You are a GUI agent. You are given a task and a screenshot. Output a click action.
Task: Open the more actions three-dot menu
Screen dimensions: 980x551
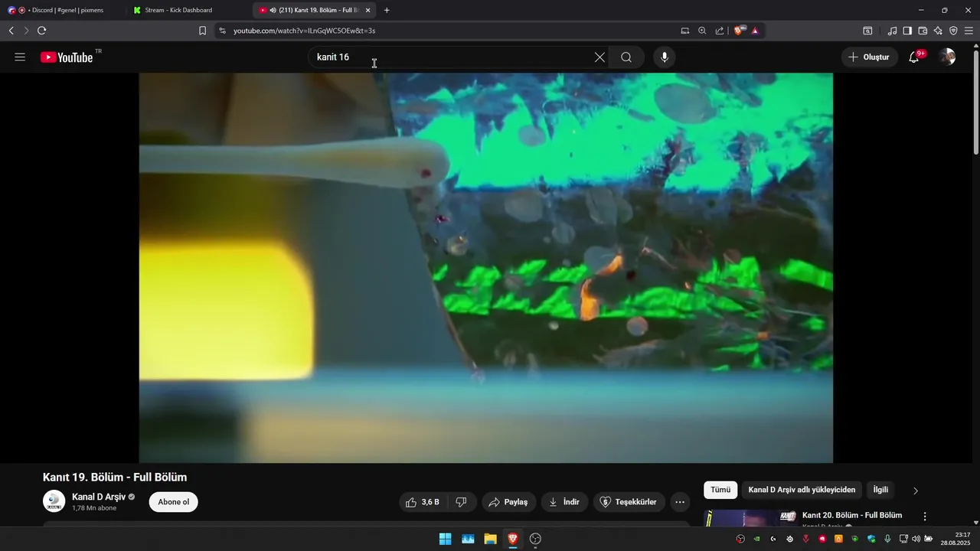coord(680,502)
